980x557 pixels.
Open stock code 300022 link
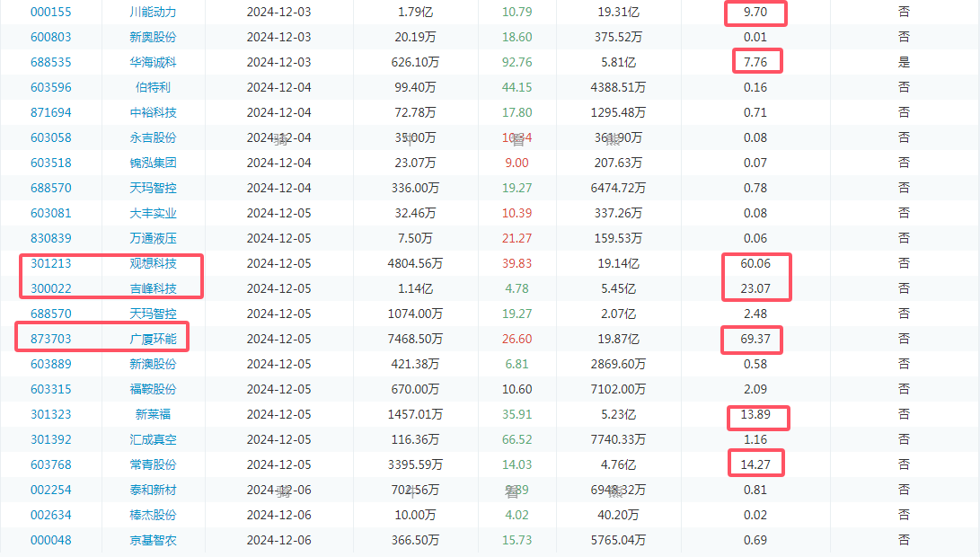click(50, 288)
